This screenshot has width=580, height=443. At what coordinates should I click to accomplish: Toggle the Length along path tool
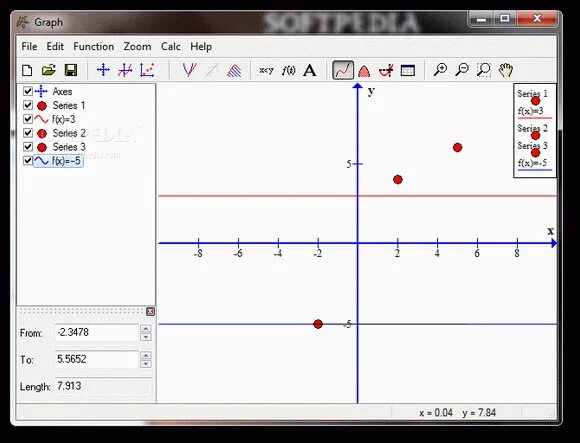point(343,70)
